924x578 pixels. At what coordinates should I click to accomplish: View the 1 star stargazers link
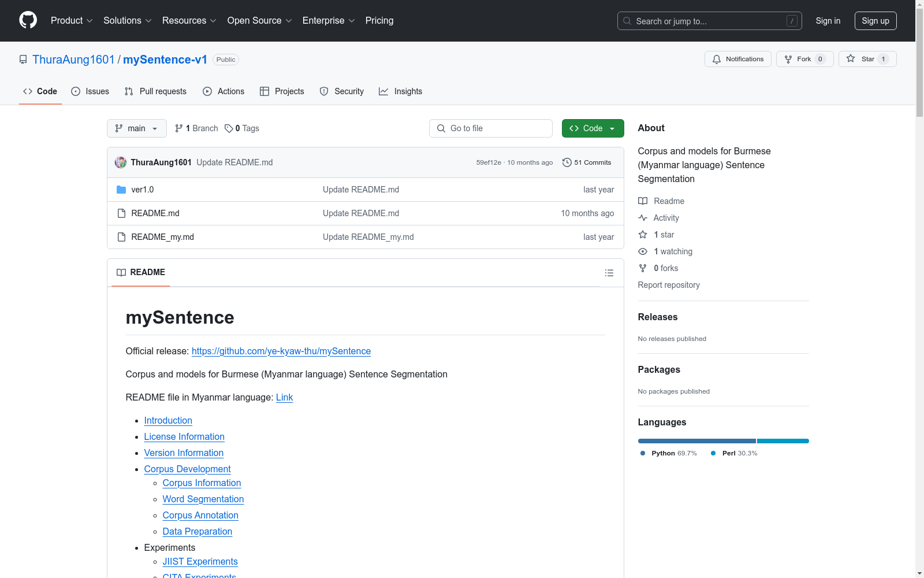point(656,235)
